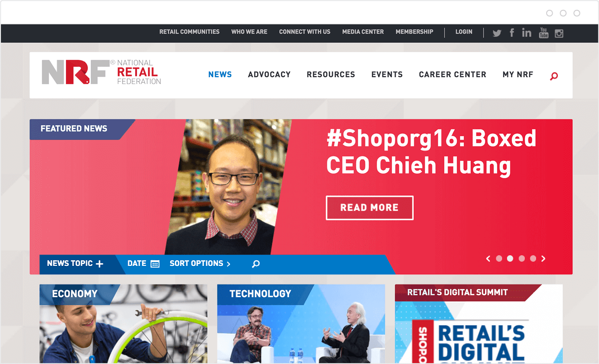The height and width of the screenshot is (364, 599).
Task: Click the red search magnifier in main nav
Action: coord(554,76)
